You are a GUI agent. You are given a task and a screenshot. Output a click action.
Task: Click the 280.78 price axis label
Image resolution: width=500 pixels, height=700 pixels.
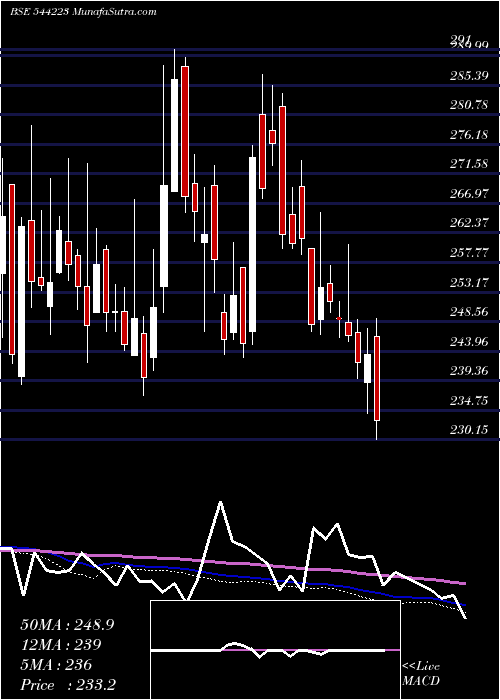[x=468, y=105]
